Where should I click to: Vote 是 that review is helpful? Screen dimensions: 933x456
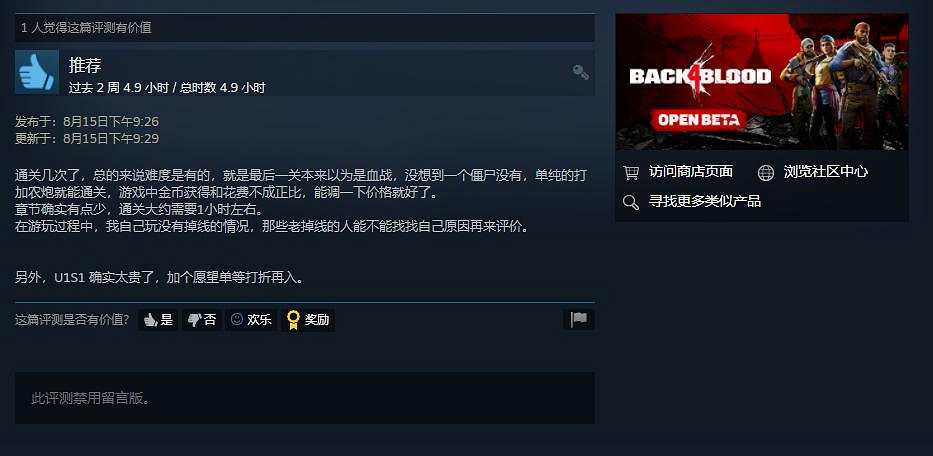coord(158,320)
